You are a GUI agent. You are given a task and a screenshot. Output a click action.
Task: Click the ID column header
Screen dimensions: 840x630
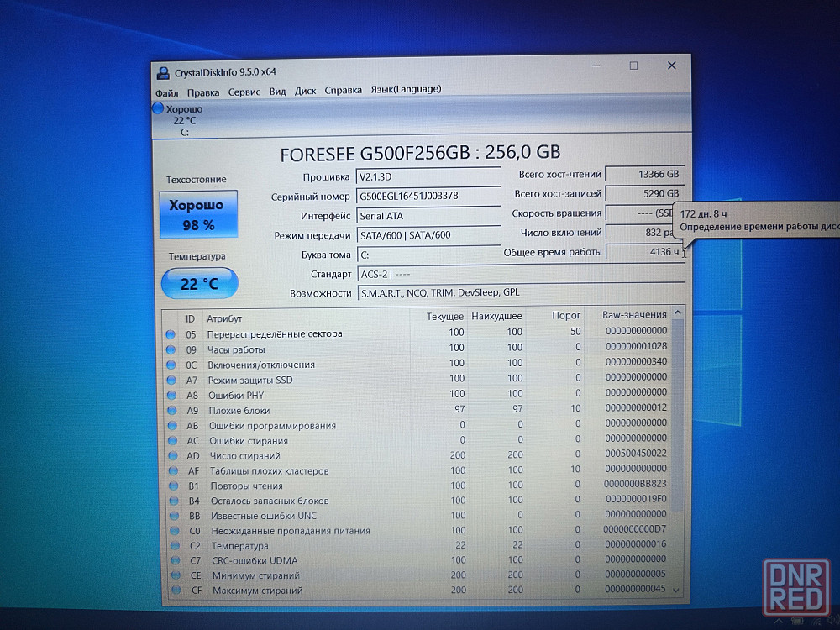point(190,318)
